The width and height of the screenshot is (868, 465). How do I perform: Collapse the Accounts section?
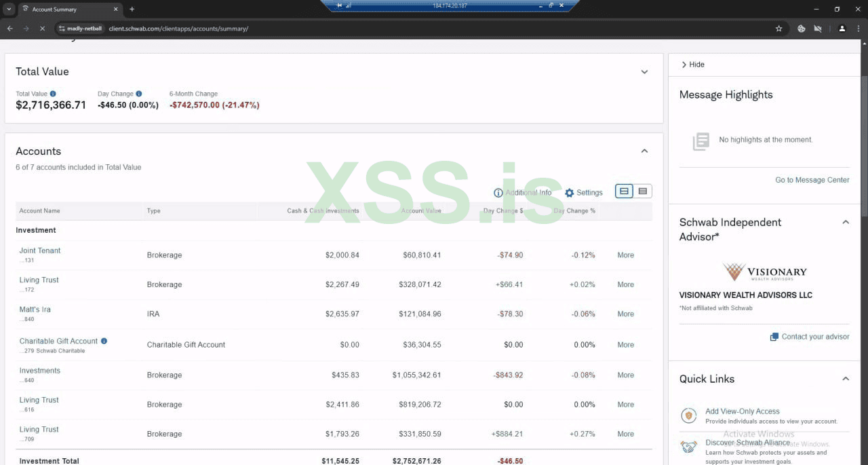(x=644, y=151)
